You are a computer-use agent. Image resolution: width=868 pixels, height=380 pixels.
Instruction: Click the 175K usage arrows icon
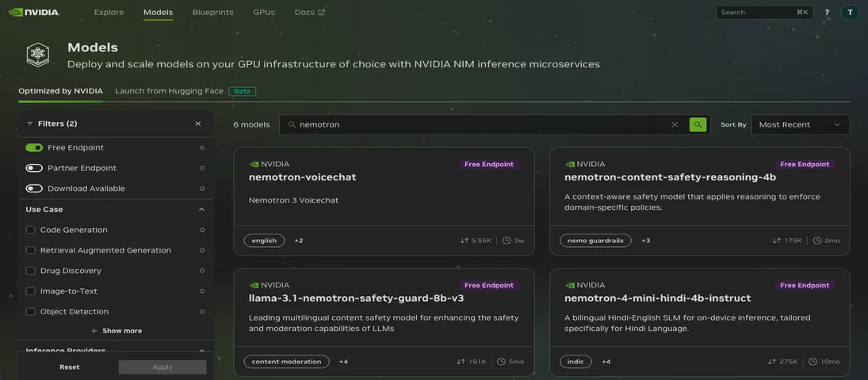tap(776, 241)
